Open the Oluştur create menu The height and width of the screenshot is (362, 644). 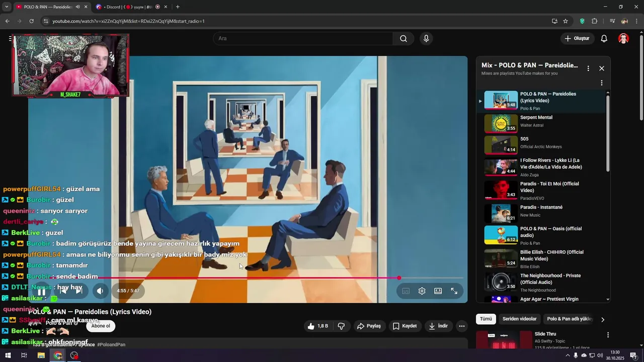(578, 39)
